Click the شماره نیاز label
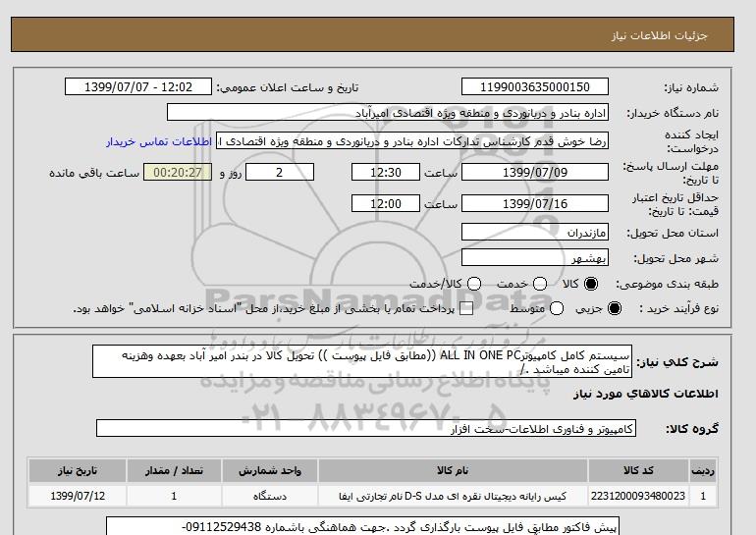 tap(691, 87)
